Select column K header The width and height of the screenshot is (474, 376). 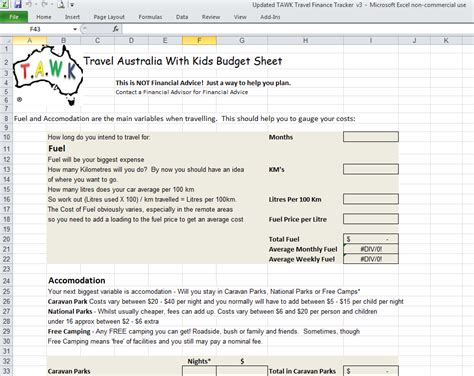click(446, 40)
